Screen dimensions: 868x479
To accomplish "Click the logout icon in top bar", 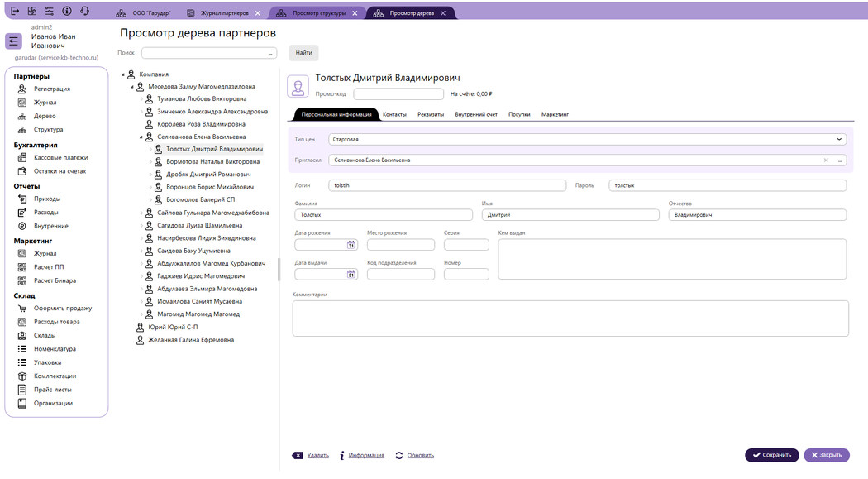I will coord(14,11).
